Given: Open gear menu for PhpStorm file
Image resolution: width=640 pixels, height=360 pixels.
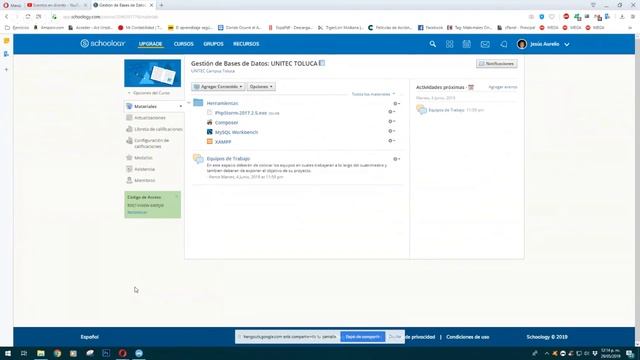Looking at the screenshot, I should pyautogui.click(x=391, y=112).
